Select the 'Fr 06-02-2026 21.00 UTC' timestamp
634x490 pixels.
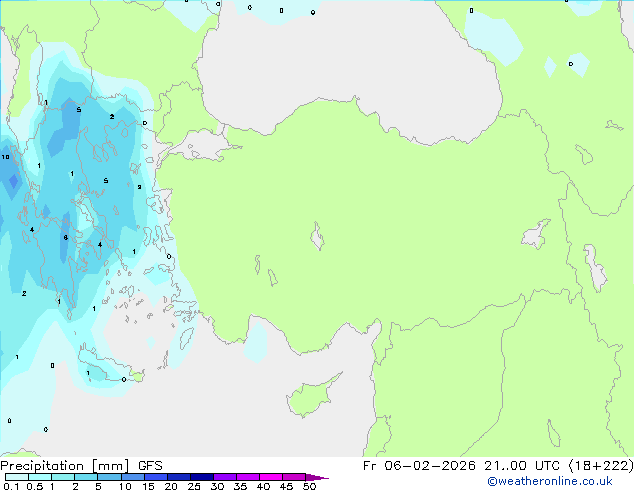pyautogui.click(x=461, y=466)
